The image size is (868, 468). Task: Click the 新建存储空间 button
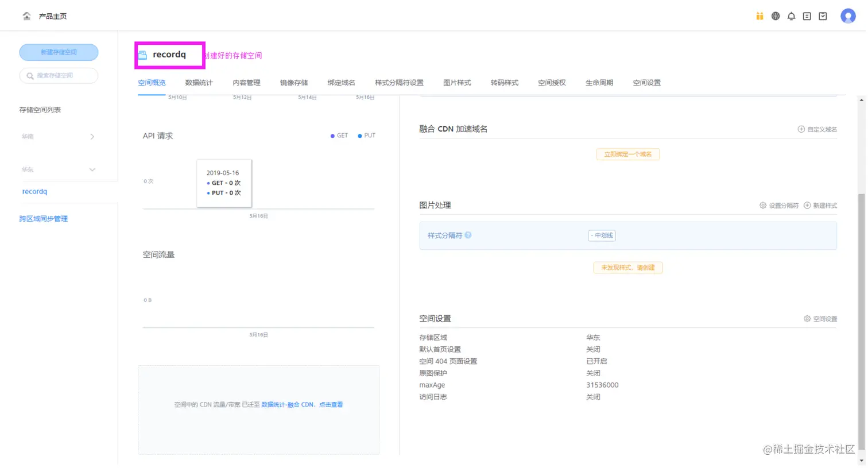(59, 52)
